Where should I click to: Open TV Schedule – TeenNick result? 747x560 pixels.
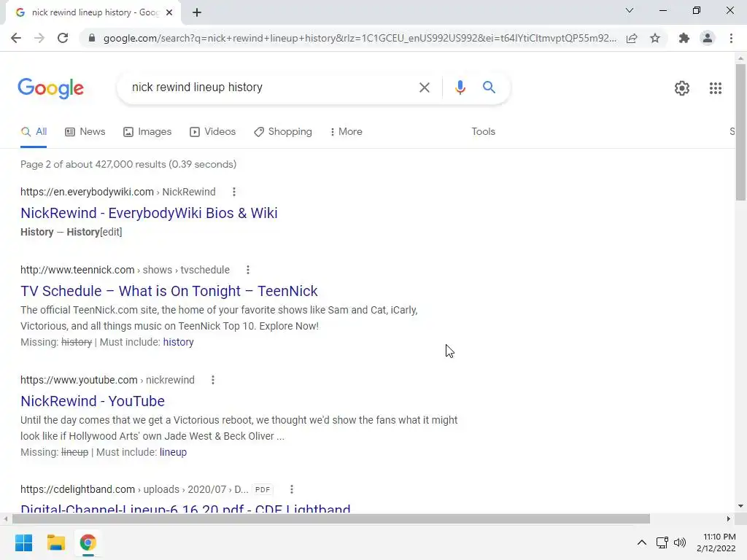[x=169, y=292]
